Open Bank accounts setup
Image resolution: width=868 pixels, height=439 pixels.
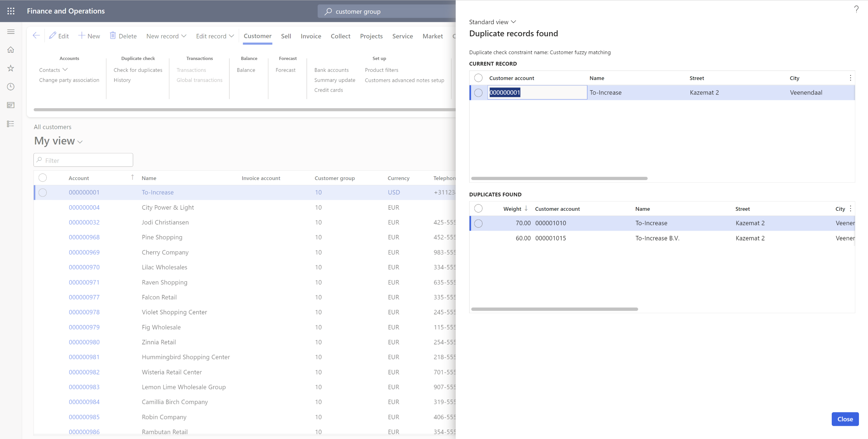331,70
